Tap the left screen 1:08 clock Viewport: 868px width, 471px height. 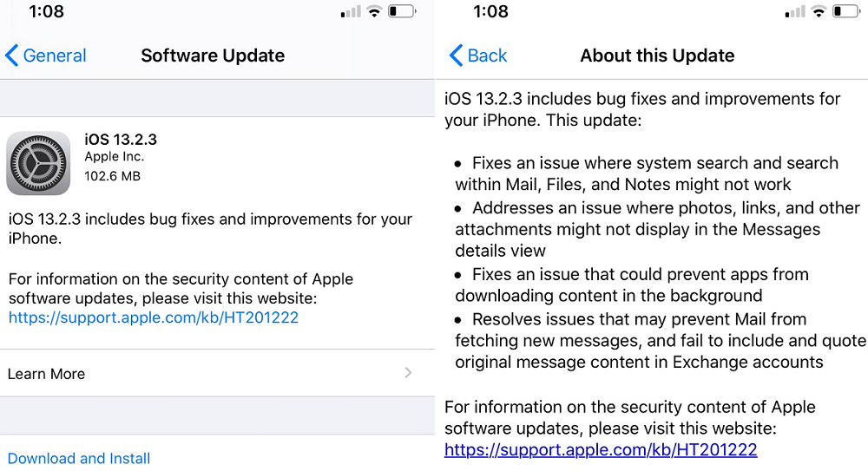45,12
